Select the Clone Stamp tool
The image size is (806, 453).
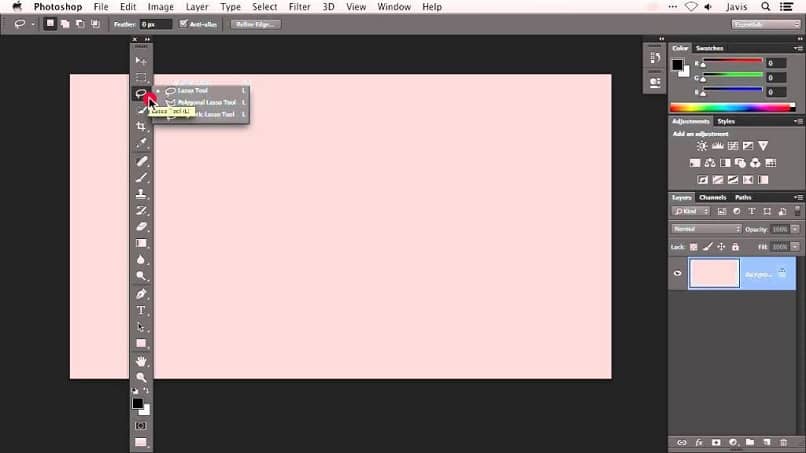pyautogui.click(x=141, y=194)
